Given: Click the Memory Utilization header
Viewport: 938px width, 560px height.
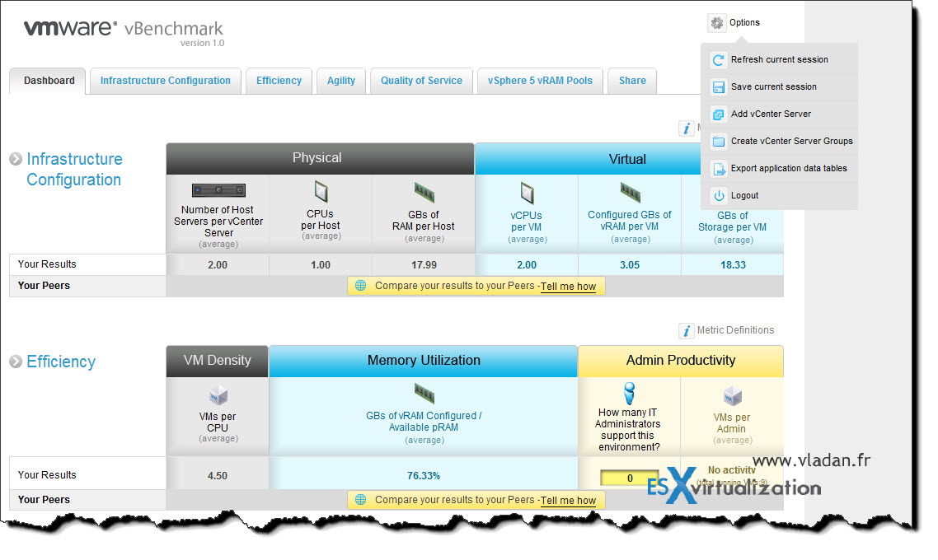Looking at the screenshot, I should (x=424, y=361).
